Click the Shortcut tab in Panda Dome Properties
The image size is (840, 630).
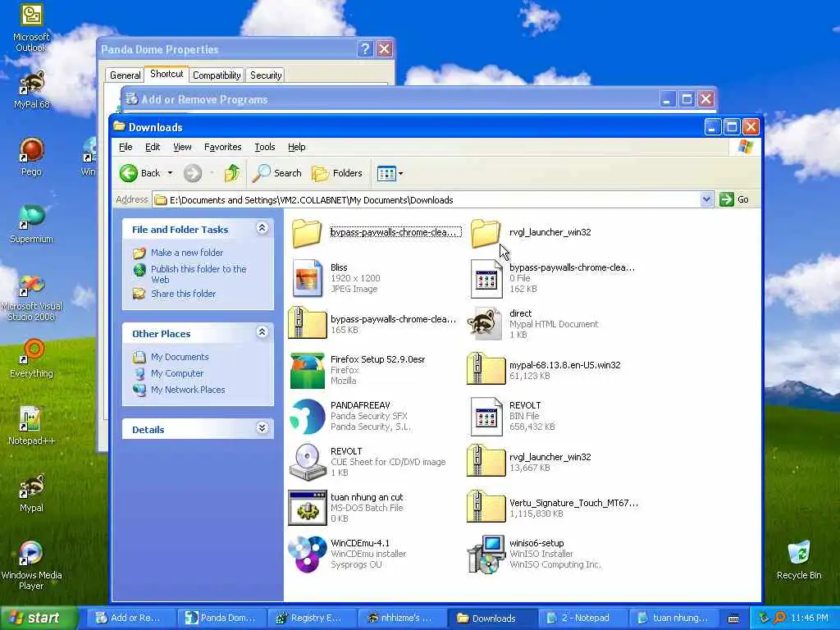[x=167, y=74]
